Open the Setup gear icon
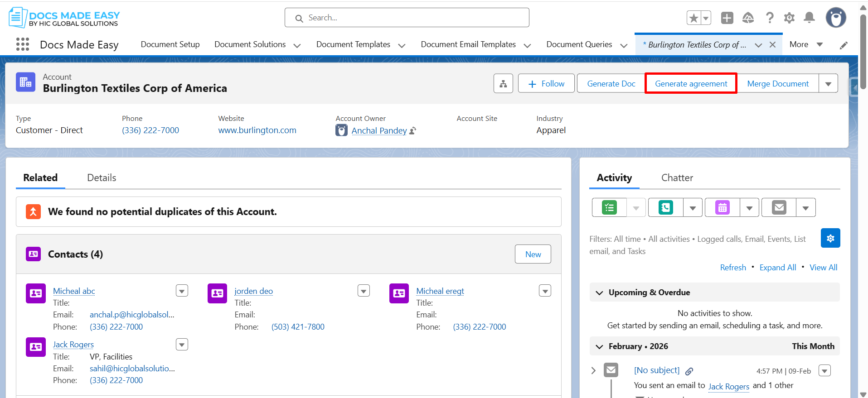 coord(789,18)
